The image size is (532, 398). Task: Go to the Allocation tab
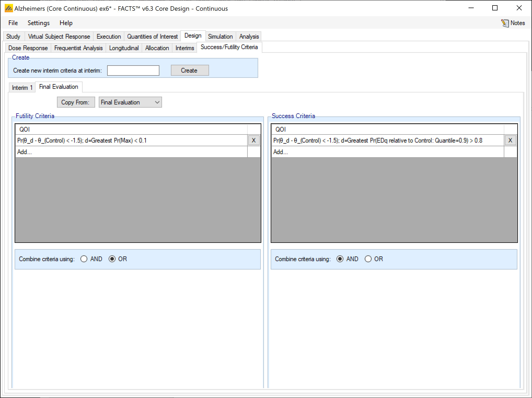pos(157,48)
